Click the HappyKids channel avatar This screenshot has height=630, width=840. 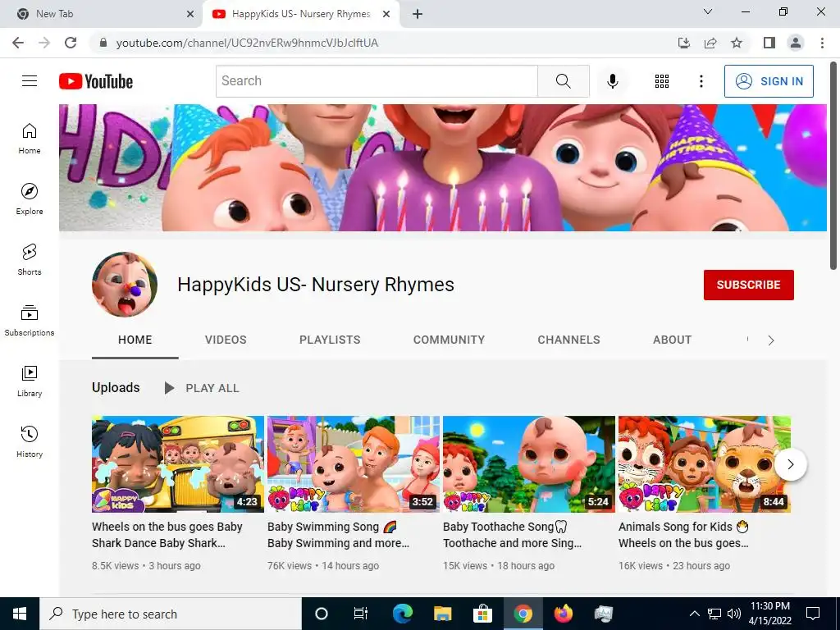point(125,285)
